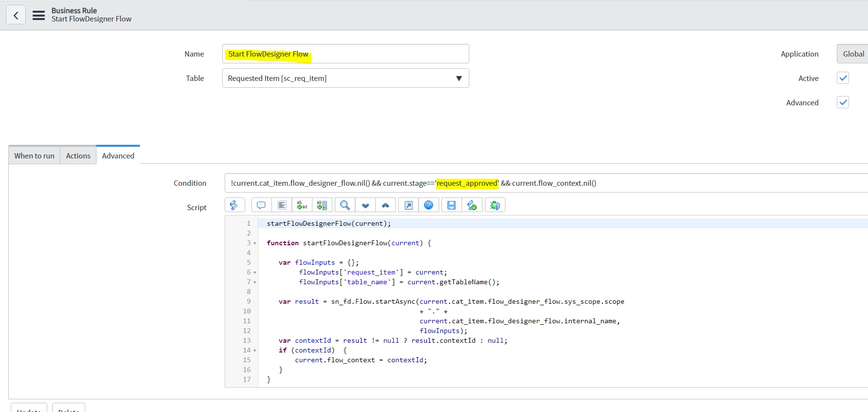This screenshot has width=868, height=412.
Task: Click the find previous up-chevron icon
Action: [386, 205]
